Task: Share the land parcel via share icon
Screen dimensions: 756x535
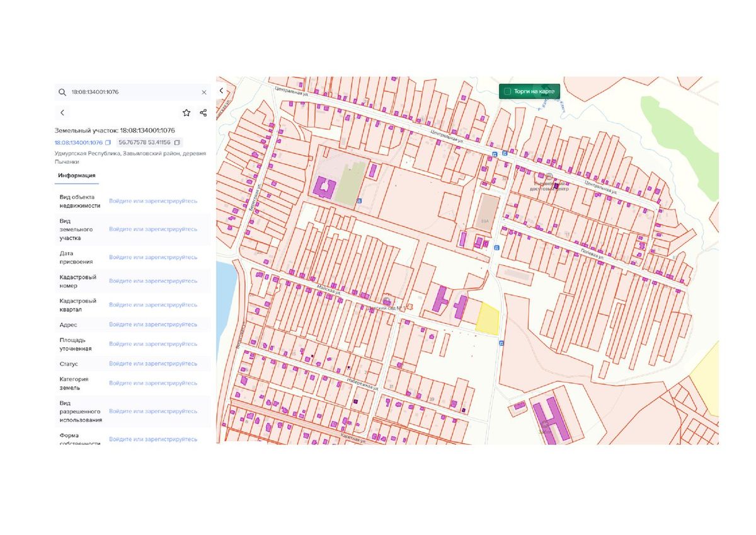Action: 203,113
